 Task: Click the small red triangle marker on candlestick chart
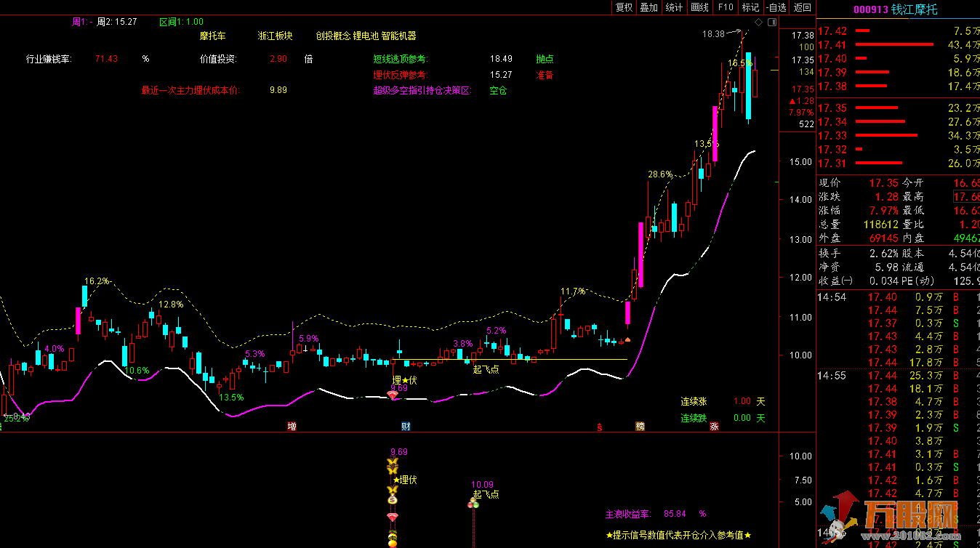628,339
